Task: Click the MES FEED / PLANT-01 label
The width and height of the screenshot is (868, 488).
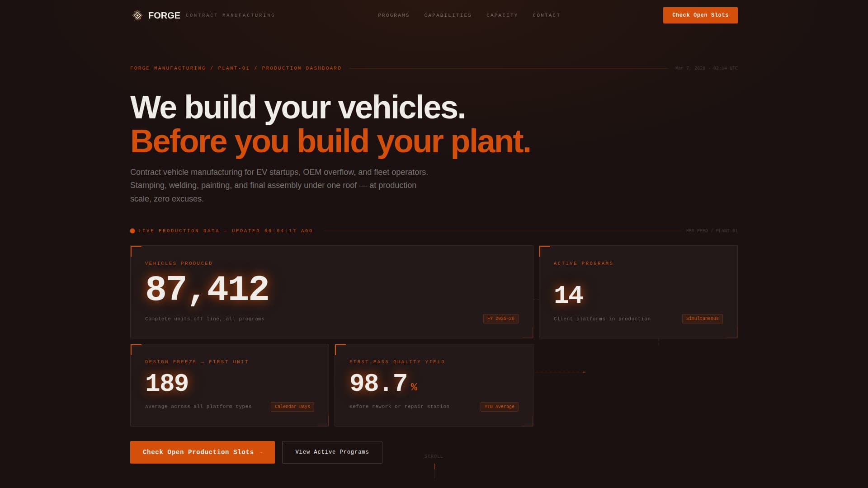Action: tap(712, 230)
